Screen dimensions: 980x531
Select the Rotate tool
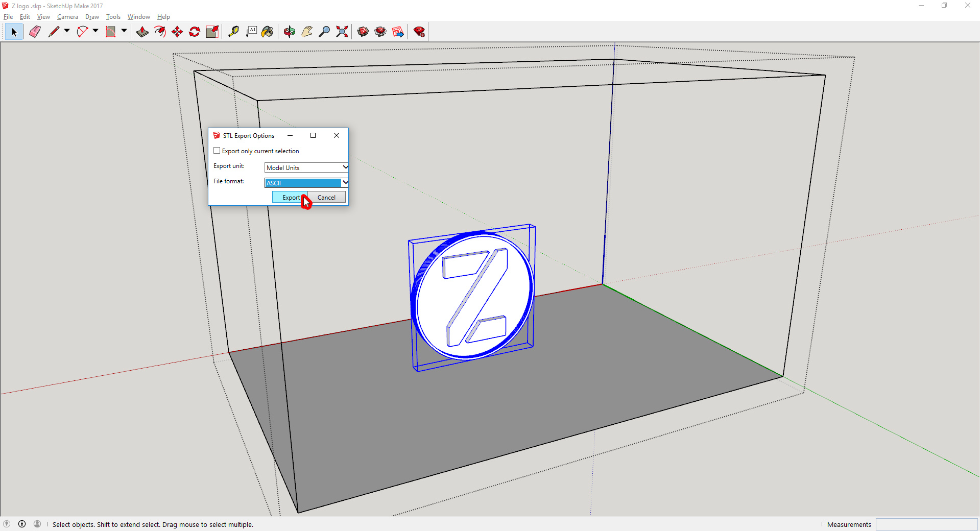pos(195,32)
